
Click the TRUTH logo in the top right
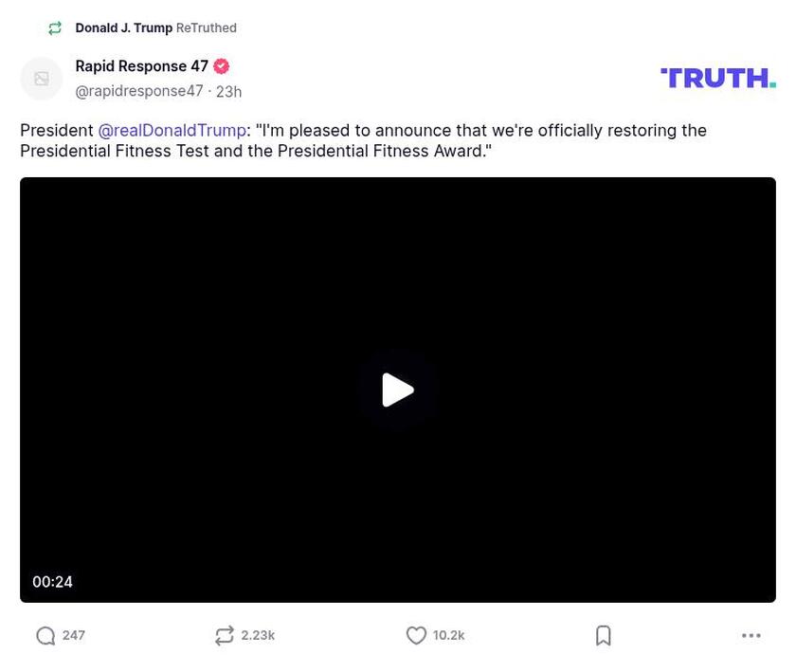(x=717, y=77)
